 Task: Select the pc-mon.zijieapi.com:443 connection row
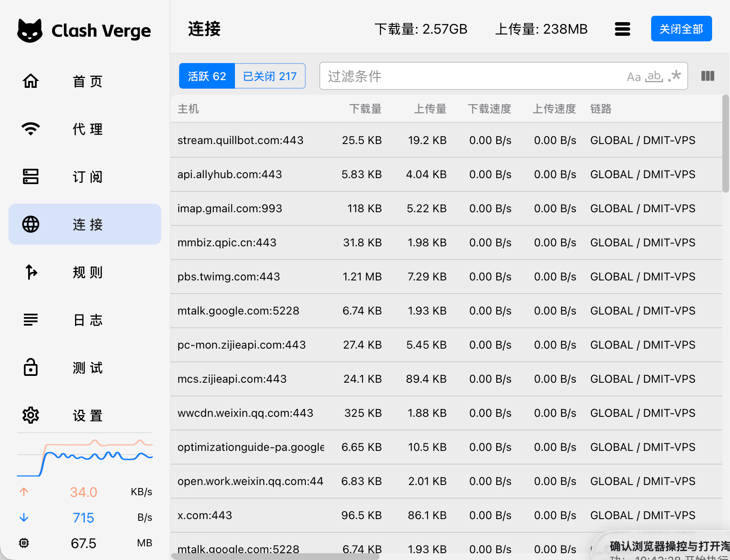[446, 345]
